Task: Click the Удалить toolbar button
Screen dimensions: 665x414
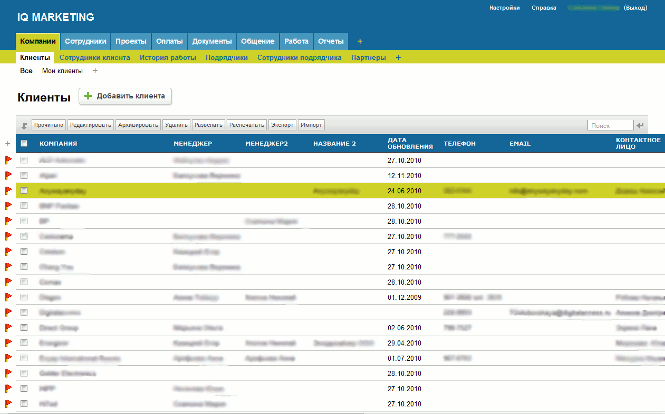Action: pos(177,126)
